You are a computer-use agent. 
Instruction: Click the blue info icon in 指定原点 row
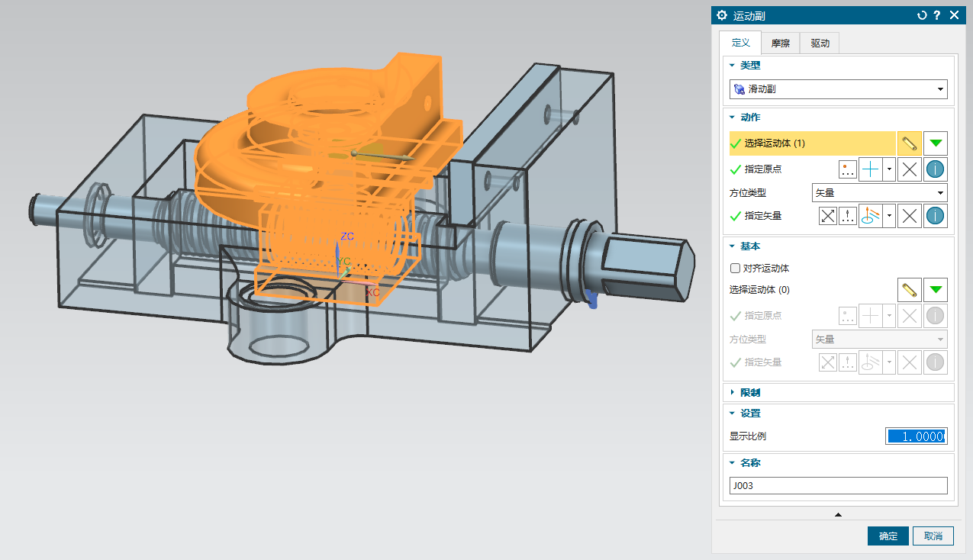pos(936,169)
